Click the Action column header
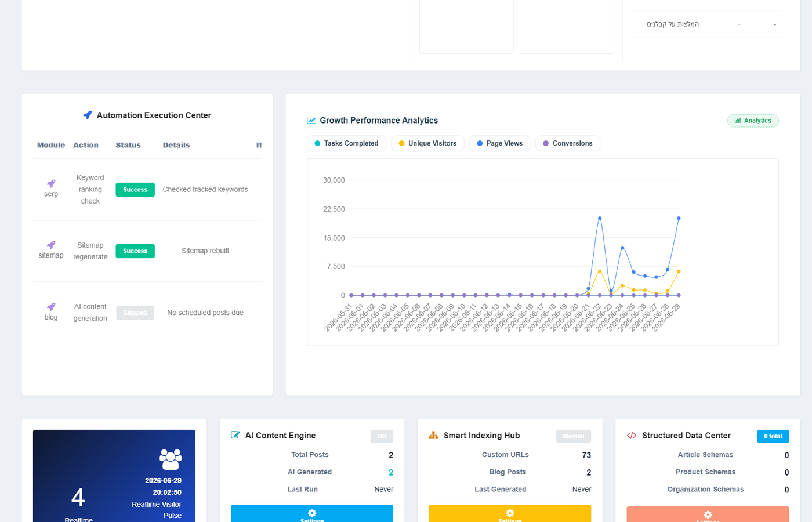812x522 pixels. (x=86, y=145)
